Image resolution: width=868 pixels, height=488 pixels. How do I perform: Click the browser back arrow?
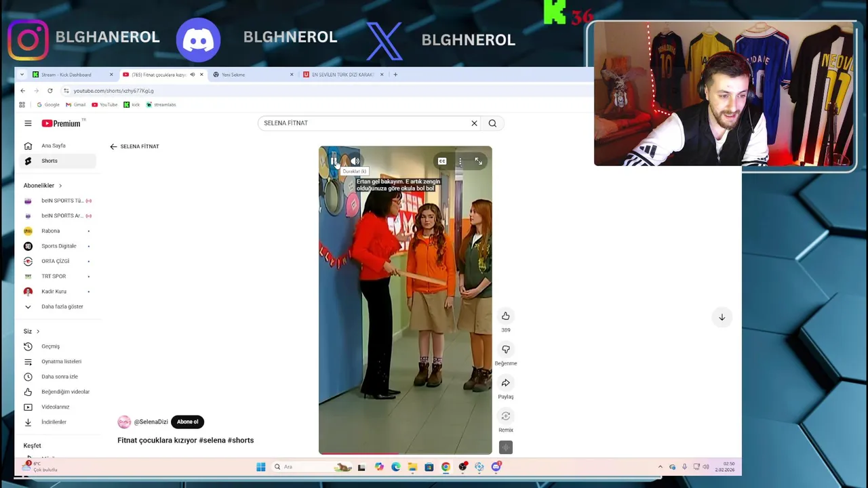(22, 91)
